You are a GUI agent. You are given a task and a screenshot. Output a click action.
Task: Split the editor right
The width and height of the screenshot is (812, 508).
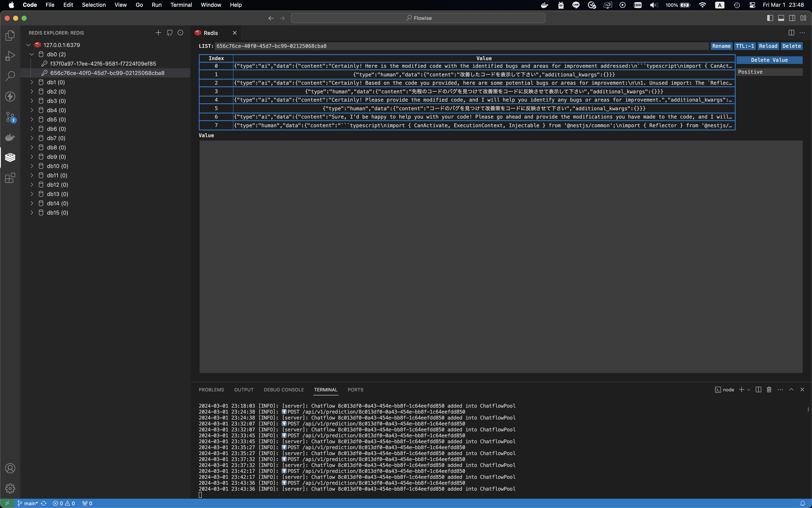click(791, 33)
